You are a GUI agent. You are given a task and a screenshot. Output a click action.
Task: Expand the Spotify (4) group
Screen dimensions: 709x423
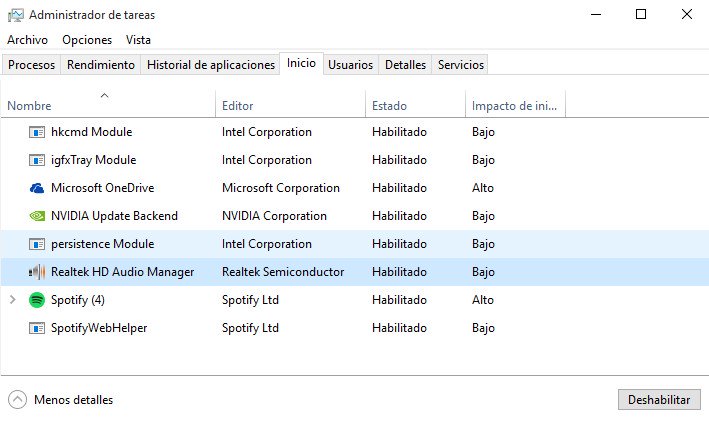[13, 299]
